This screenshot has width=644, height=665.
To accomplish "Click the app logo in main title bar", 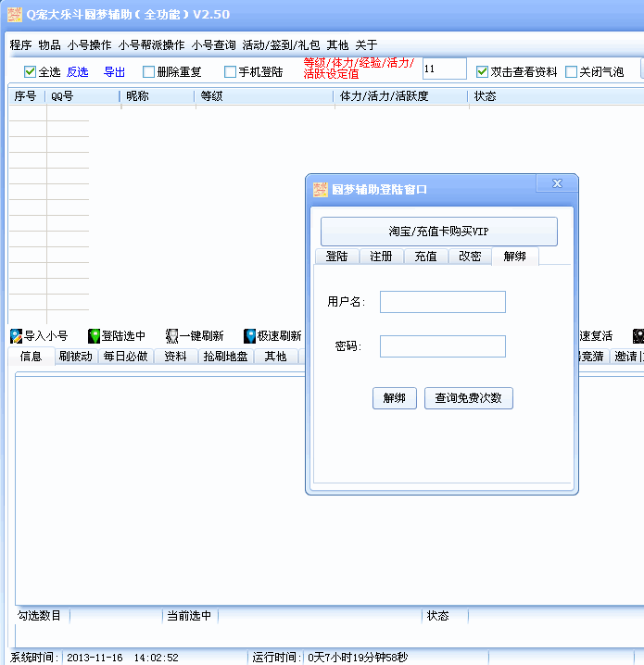I will point(15,14).
